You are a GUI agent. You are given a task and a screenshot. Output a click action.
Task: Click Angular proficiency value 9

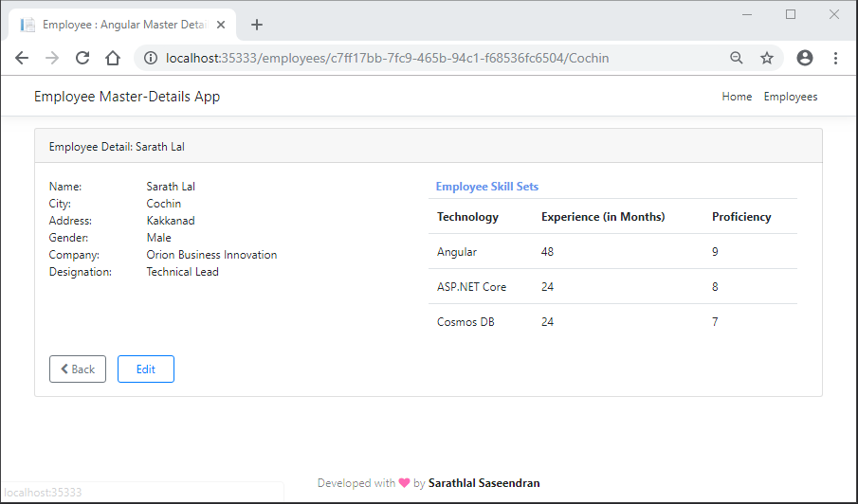(715, 252)
